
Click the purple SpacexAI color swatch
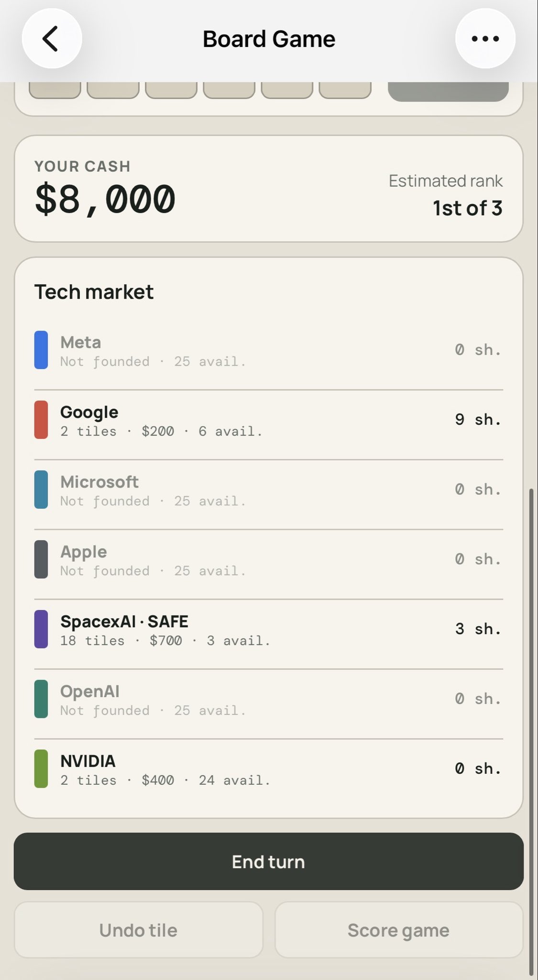tap(41, 629)
